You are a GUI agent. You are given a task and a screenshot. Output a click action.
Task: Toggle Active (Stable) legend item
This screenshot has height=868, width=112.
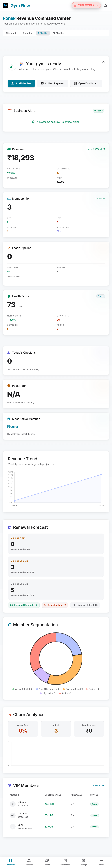[x=23, y=689]
